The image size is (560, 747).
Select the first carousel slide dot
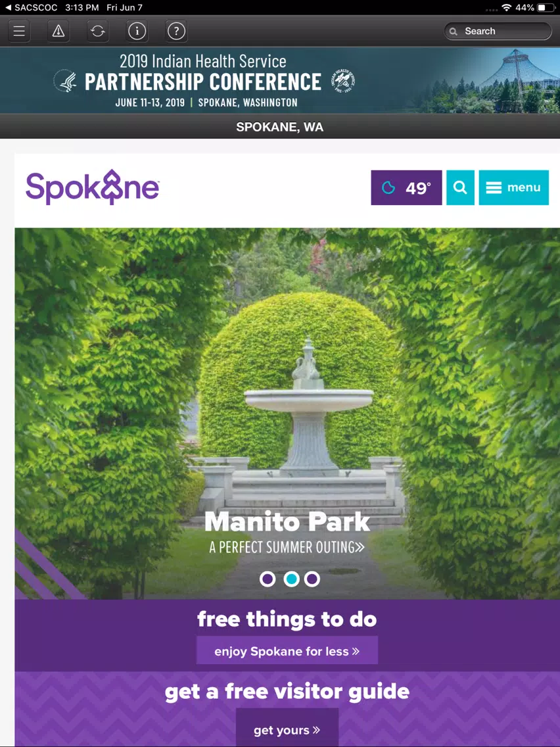point(268,579)
